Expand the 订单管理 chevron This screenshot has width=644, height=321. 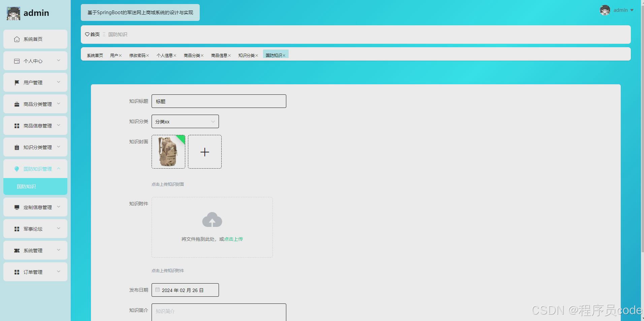click(59, 272)
